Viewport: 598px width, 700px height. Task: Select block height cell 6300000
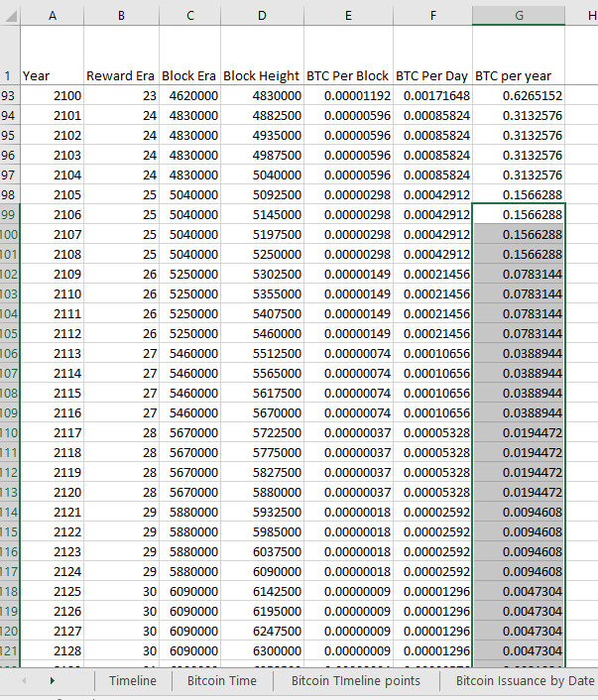click(x=262, y=650)
